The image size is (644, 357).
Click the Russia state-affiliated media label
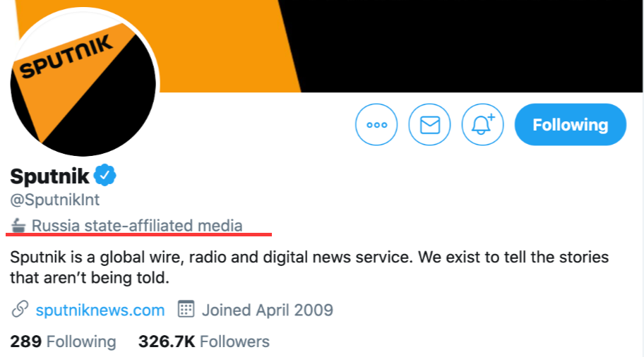click(137, 226)
